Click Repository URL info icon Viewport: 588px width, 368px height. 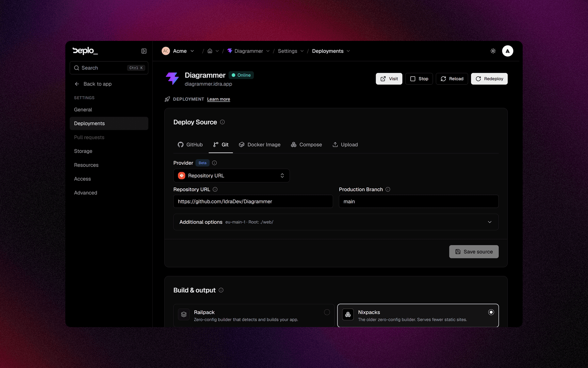pos(215,189)
